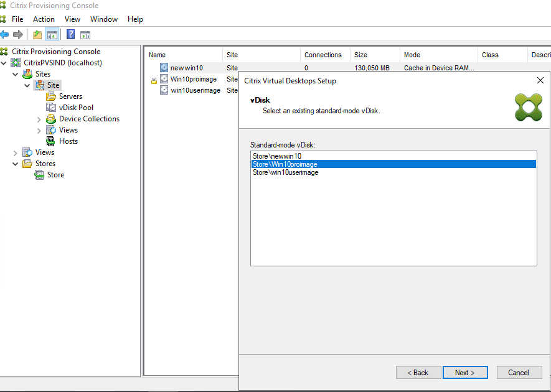Click the Hosts icon in tree

coord(51,141)
